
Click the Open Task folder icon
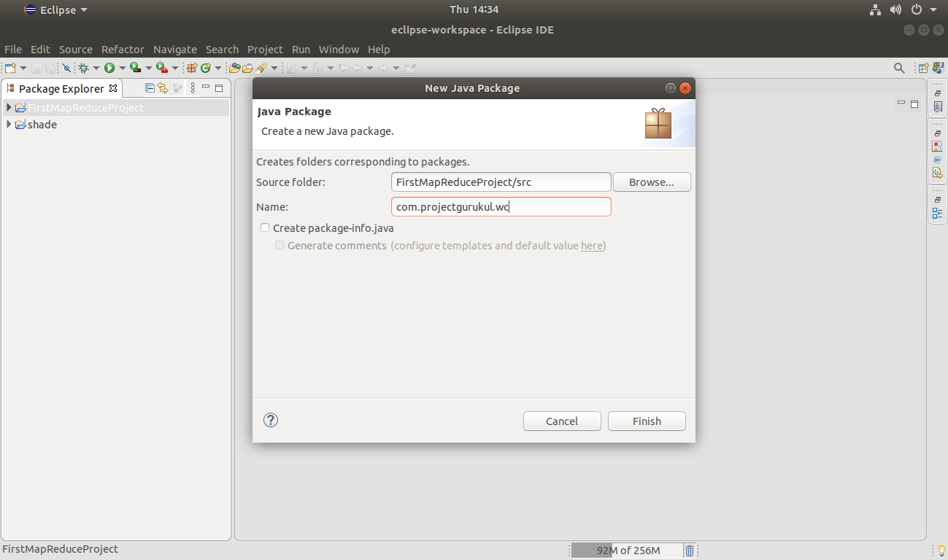pyautogui.click(x=247, y=68)
